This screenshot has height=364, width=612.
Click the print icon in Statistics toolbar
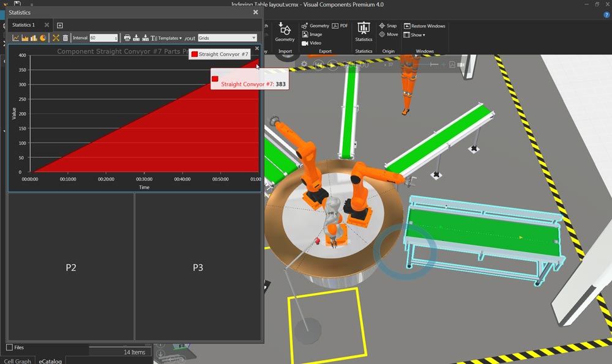click(x=127, y=38)
